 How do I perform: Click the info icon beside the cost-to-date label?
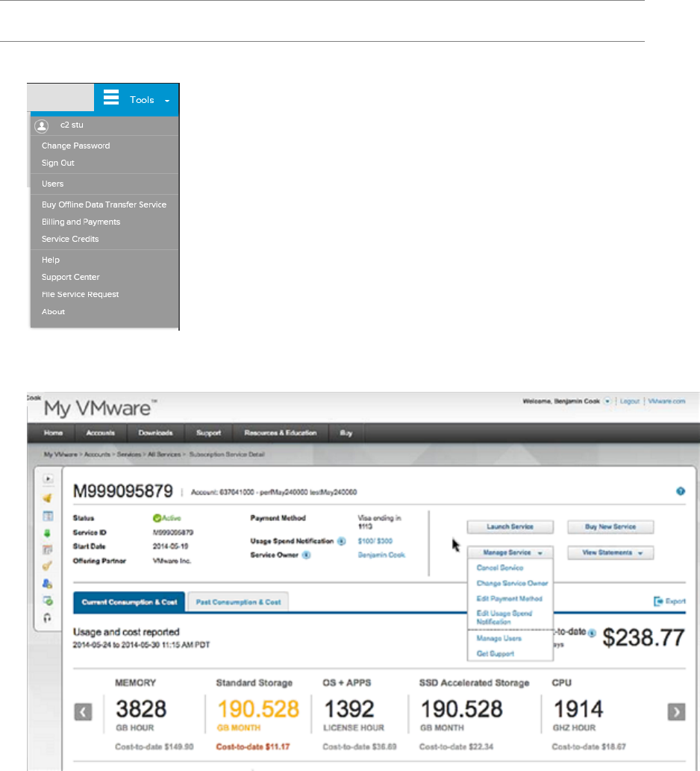[x=592, y=633]
